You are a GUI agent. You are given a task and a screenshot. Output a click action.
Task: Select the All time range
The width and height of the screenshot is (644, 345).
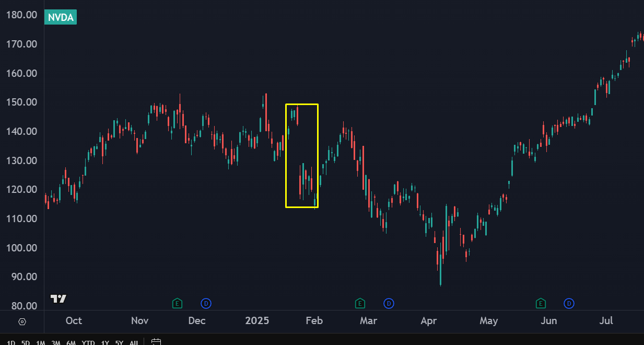tap(134, 343)
